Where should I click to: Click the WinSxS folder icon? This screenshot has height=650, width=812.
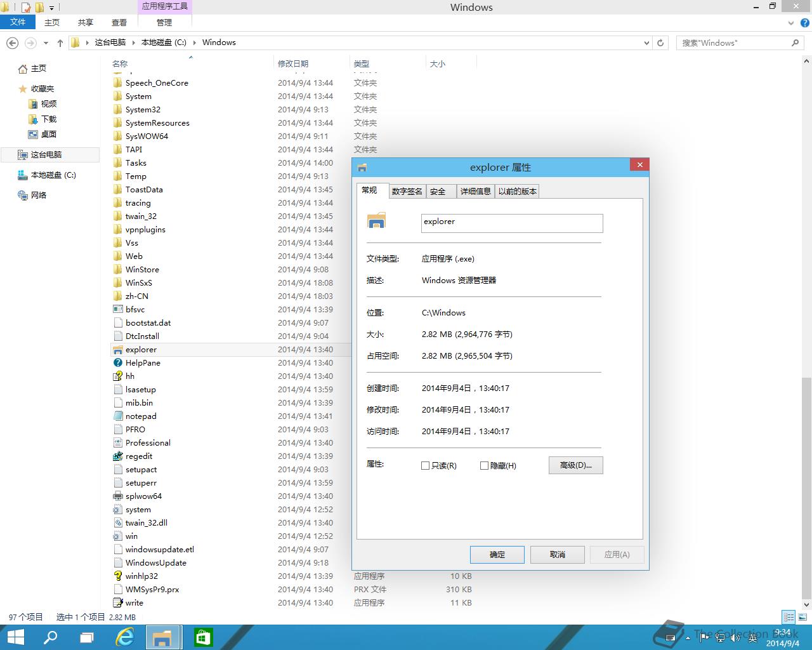(x=117, y=283)
